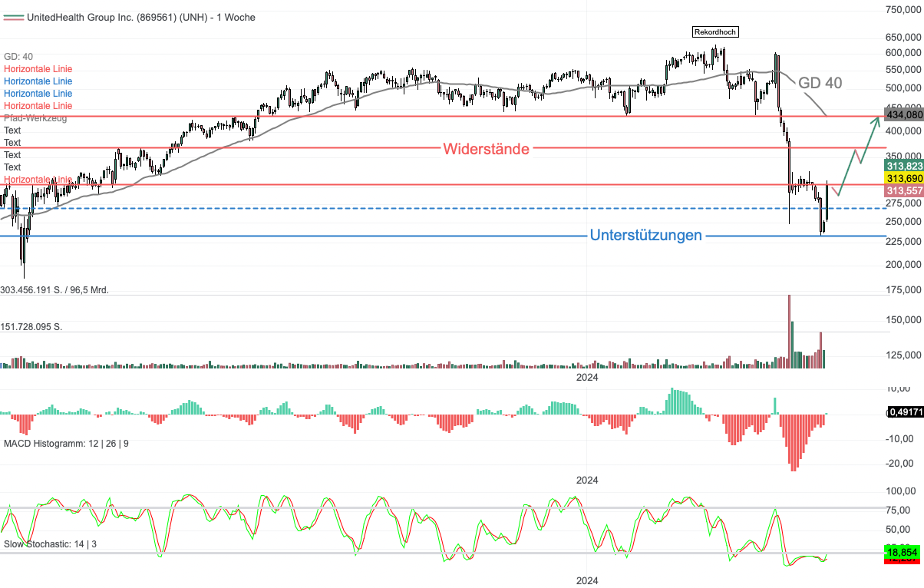
Task: Click the 175,000 axis value
Action: (x=903, y=290)
